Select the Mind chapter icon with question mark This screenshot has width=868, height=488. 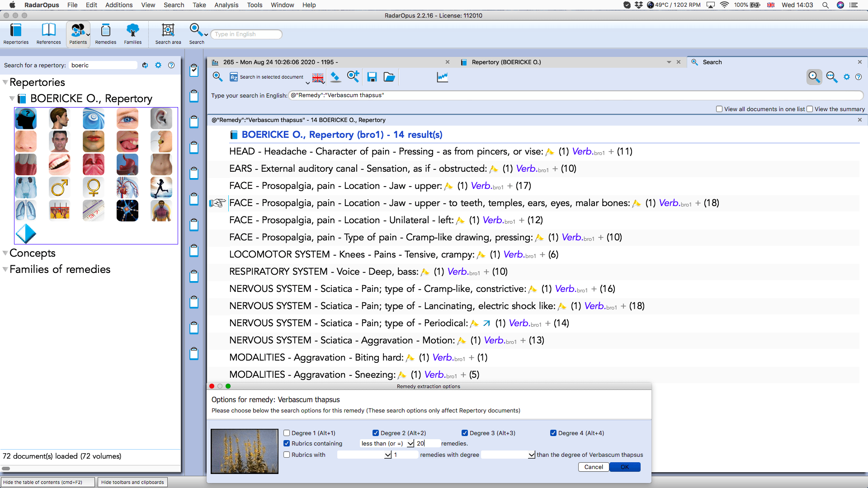(x=26, y=118)
